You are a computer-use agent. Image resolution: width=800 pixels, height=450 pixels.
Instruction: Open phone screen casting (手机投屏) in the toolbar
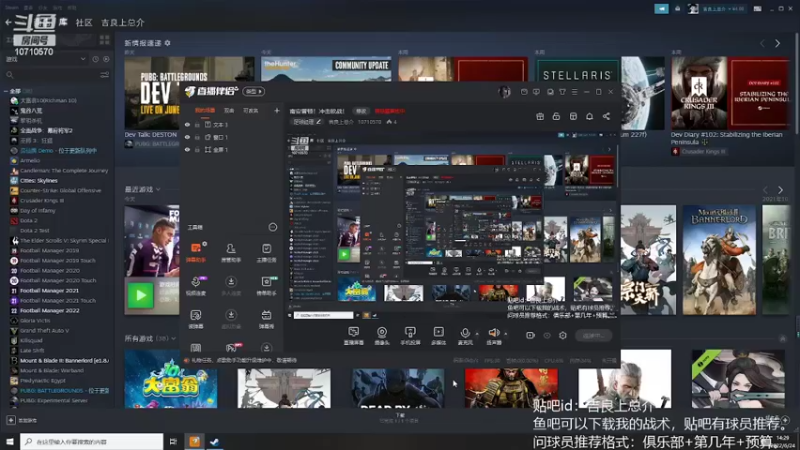(410, 336)
